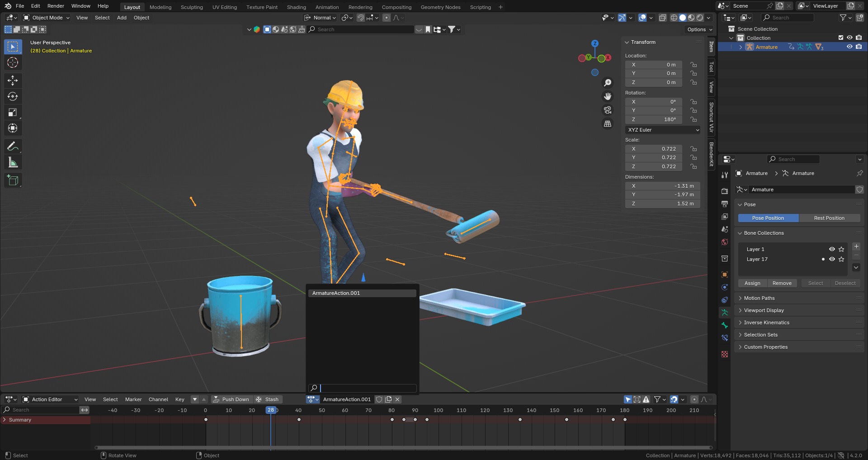
Task: Toggle Layer 1 bone collection visibility
Action: click(x=832, y=249)
